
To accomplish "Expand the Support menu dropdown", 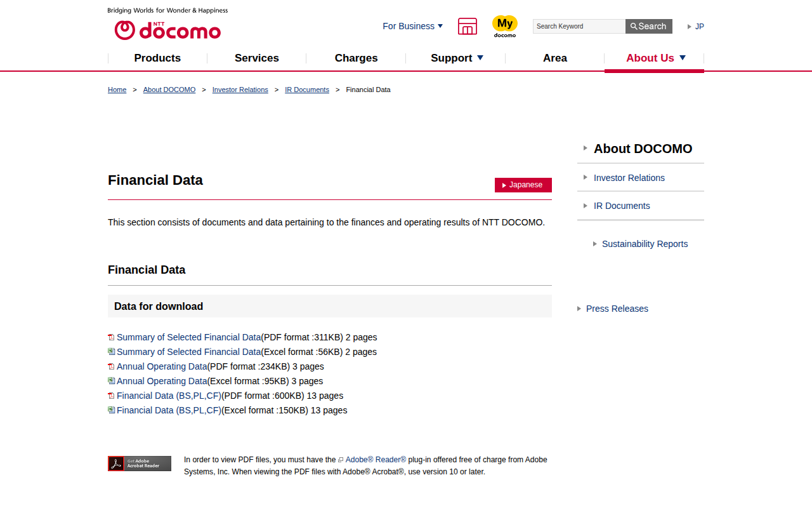I will (457, 58).
